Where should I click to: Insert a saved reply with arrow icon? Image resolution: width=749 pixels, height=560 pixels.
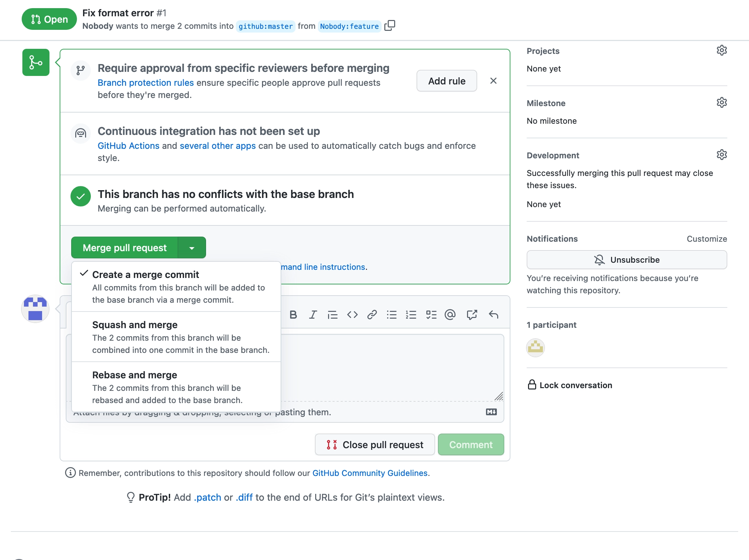coord(493,315)
